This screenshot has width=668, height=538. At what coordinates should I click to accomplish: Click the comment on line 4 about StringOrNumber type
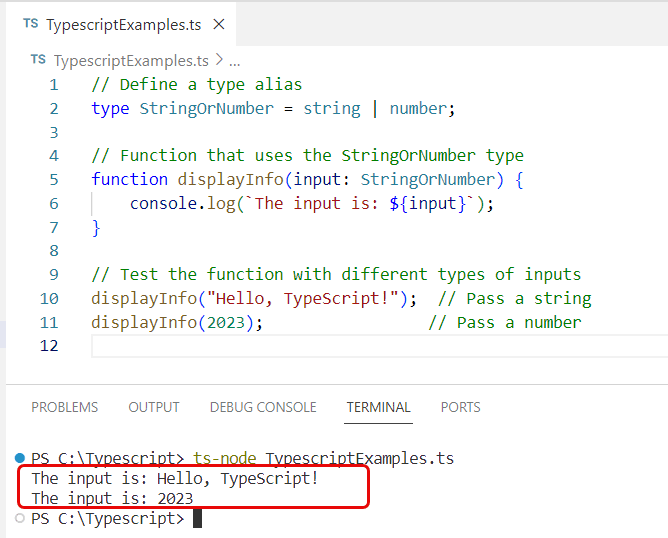[x=308, y=156]
